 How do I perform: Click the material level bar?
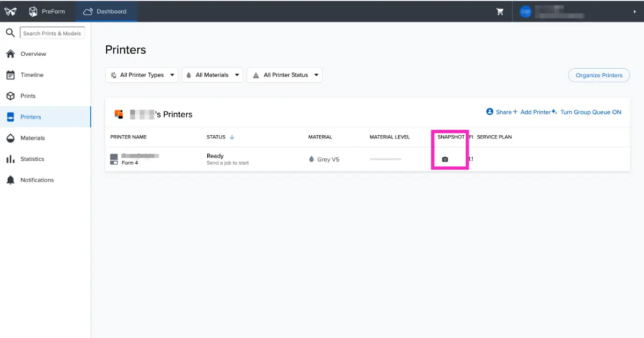tap(385, 159)
